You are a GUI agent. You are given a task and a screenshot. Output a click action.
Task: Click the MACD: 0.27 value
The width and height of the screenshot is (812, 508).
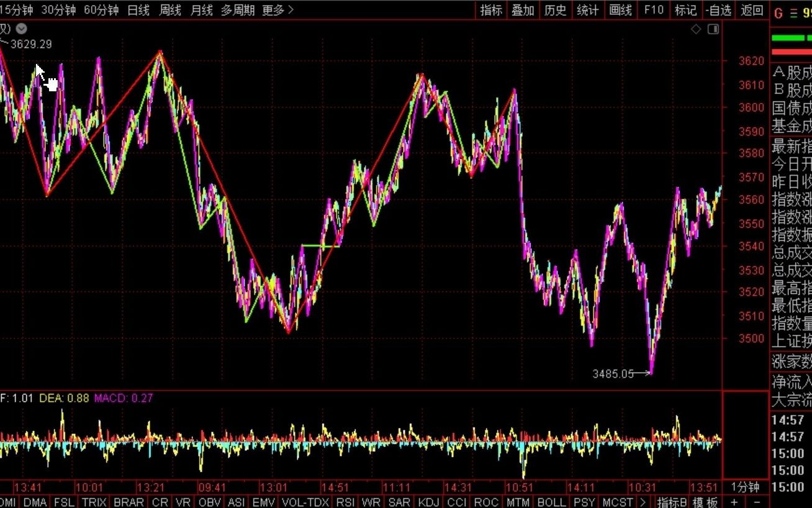pyautogui.click(x=124, y=398)
